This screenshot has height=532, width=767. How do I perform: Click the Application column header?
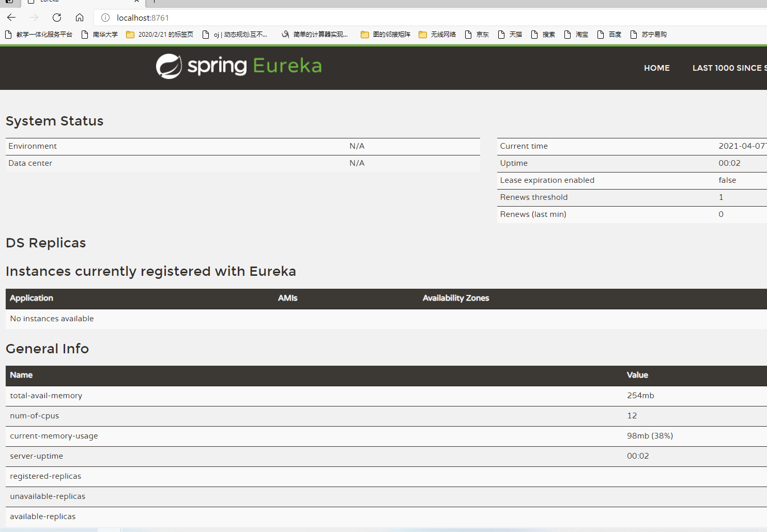click(x=32, y=298)
